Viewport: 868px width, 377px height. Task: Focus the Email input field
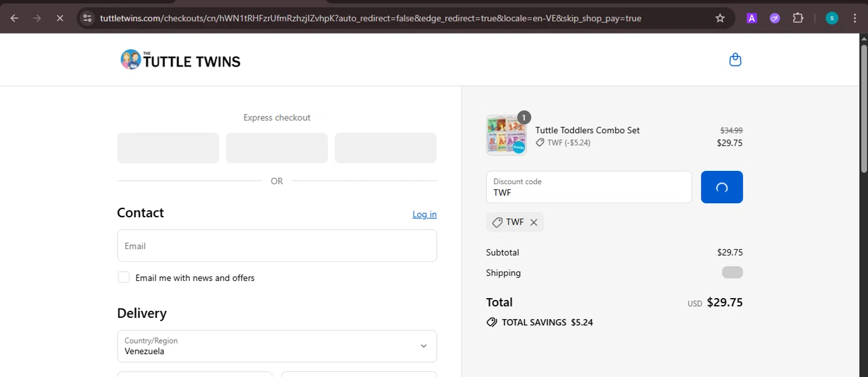click(277, 246)
